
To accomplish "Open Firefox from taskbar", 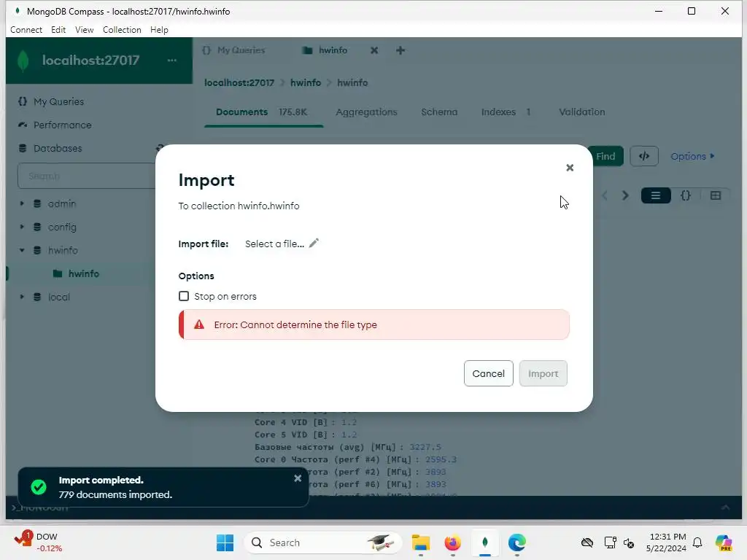I will point(452,542).
